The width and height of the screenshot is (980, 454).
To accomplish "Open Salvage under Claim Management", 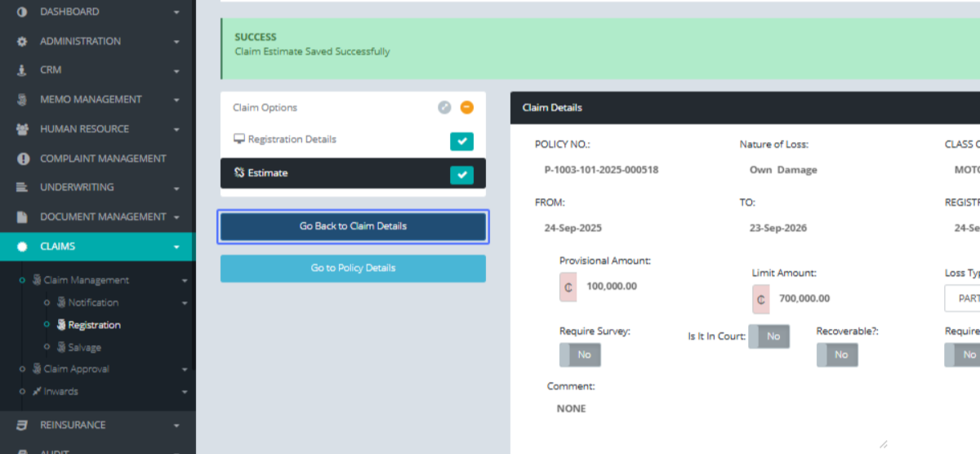I will pos(84,348).
